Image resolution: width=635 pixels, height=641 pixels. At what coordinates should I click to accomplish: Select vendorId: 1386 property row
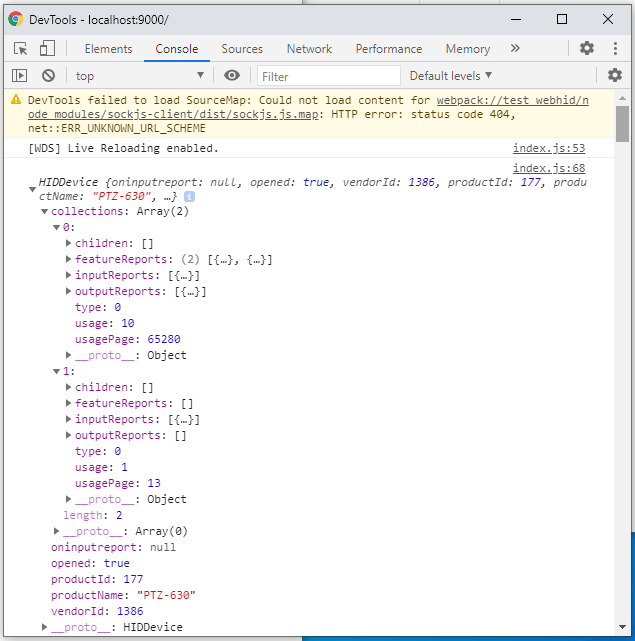tap(97, 611)
